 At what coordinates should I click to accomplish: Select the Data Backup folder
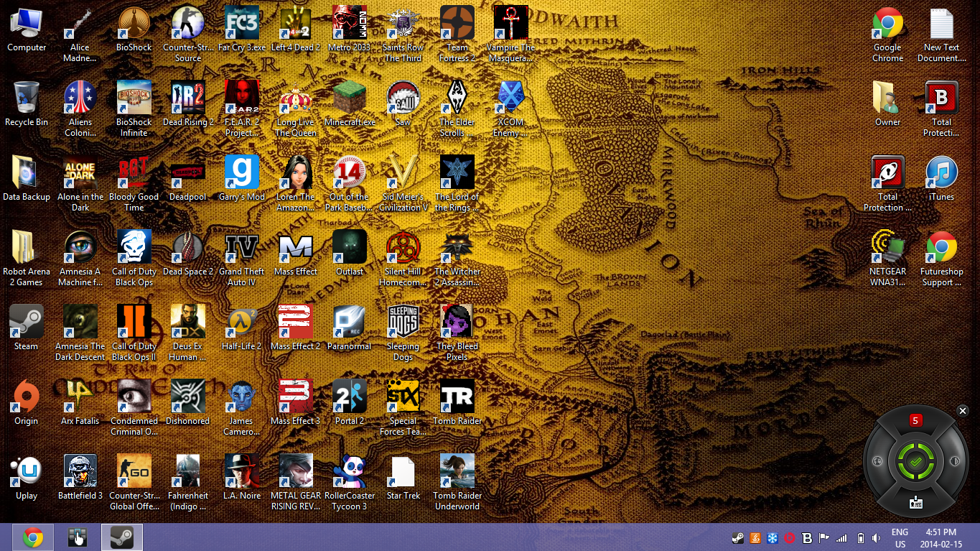point(27,178)
